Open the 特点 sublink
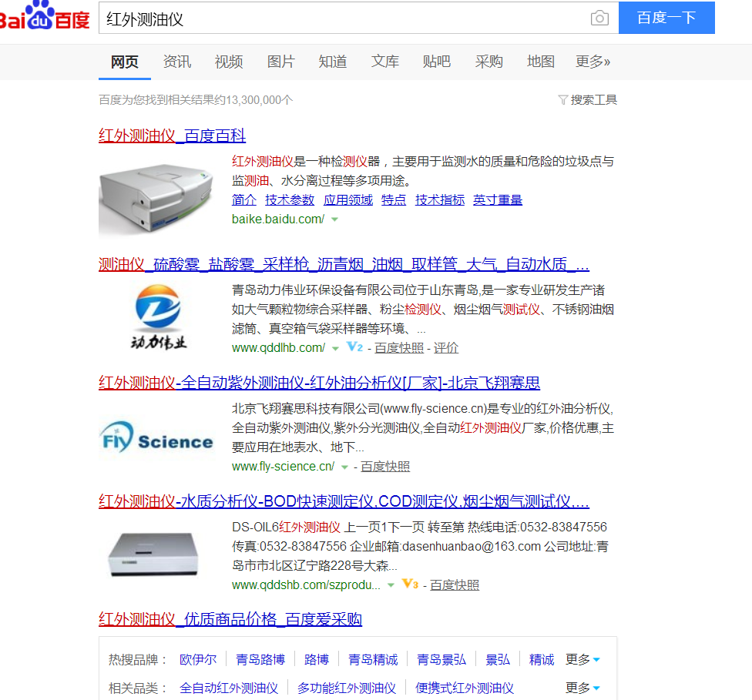 394,200
